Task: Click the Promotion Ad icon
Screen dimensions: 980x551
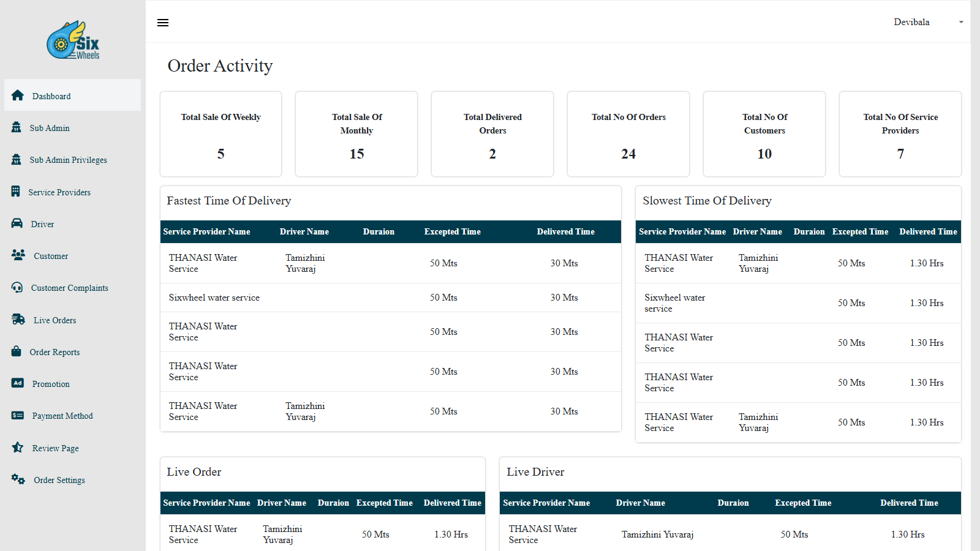Action: pyautogui.click(x=18, y=383)
